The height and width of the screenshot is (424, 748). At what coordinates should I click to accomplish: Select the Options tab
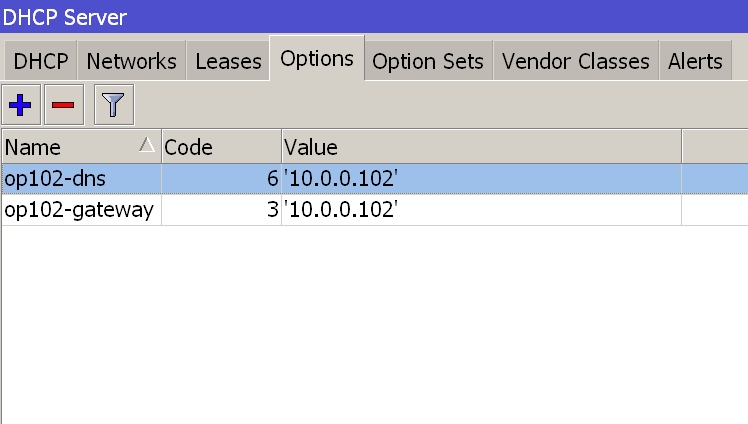pyautogui.click(x=317, y=59)
